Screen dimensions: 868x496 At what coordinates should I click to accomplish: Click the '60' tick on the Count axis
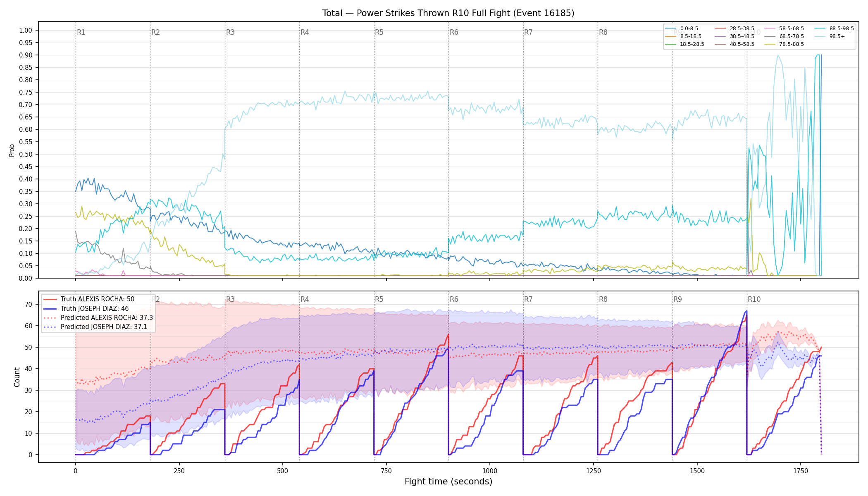click(29, 326)
